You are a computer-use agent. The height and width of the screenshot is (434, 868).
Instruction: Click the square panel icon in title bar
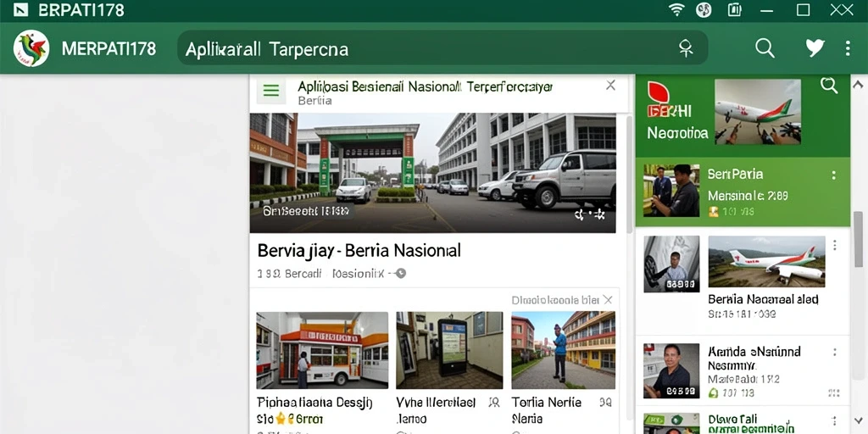(734, 9)
